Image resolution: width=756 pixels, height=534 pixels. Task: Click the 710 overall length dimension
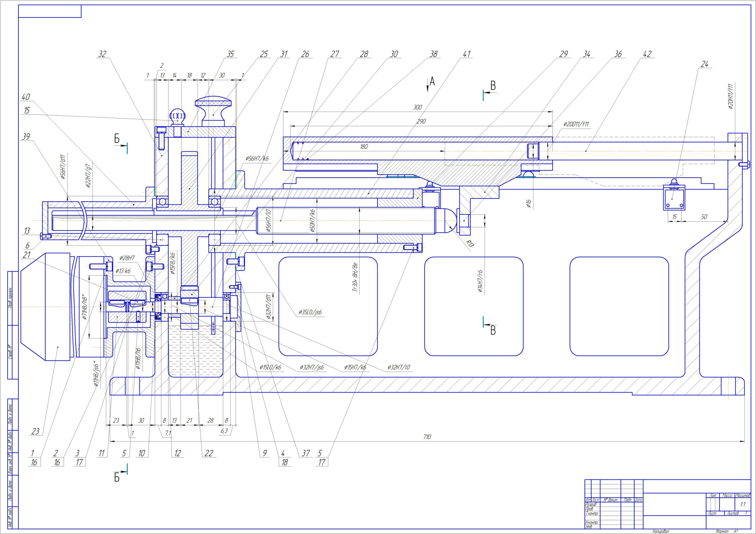(427, 437)
